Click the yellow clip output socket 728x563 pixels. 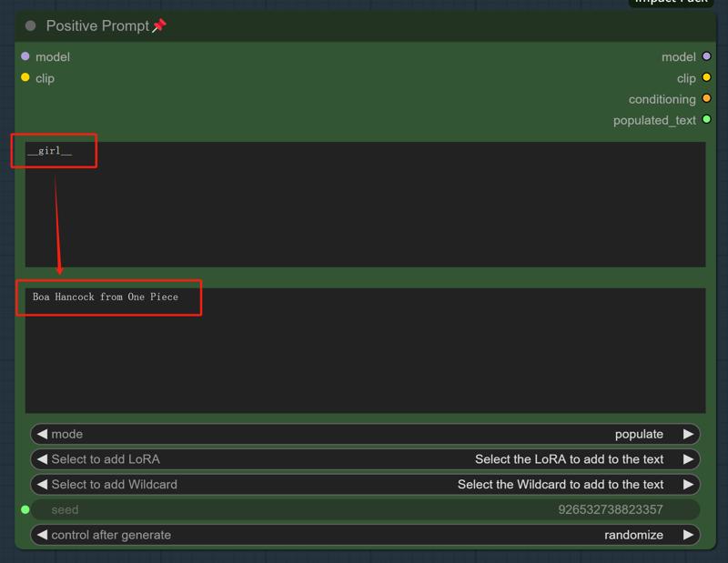click(x=706, y=77)
